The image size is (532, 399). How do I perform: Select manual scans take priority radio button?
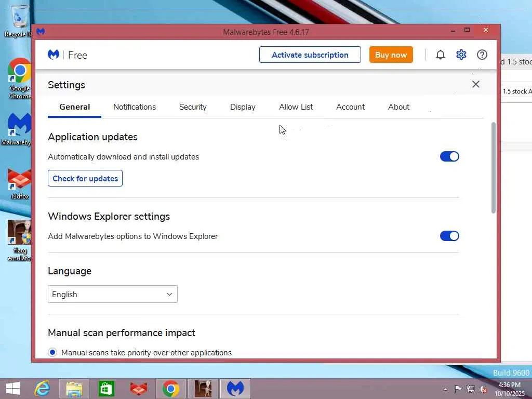52,352
